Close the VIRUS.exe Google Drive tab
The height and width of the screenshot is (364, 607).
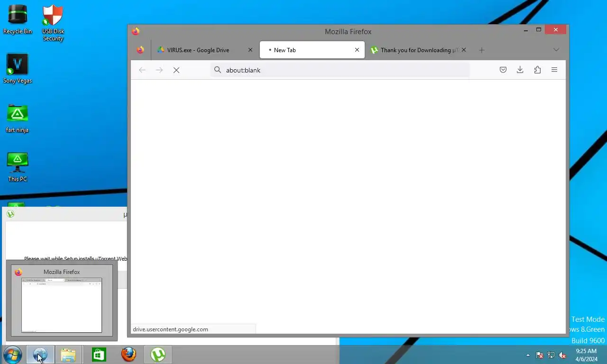pos(250,50)
